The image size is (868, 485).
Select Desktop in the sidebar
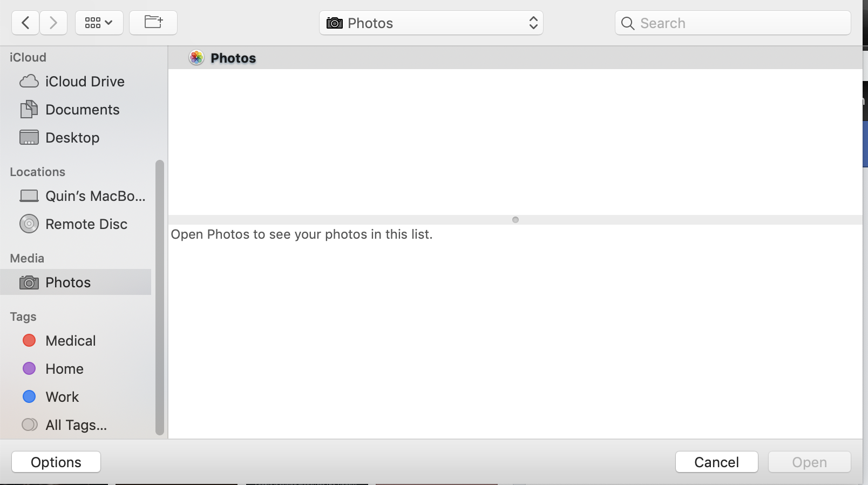pyautogui.click(x=72, y=138)
